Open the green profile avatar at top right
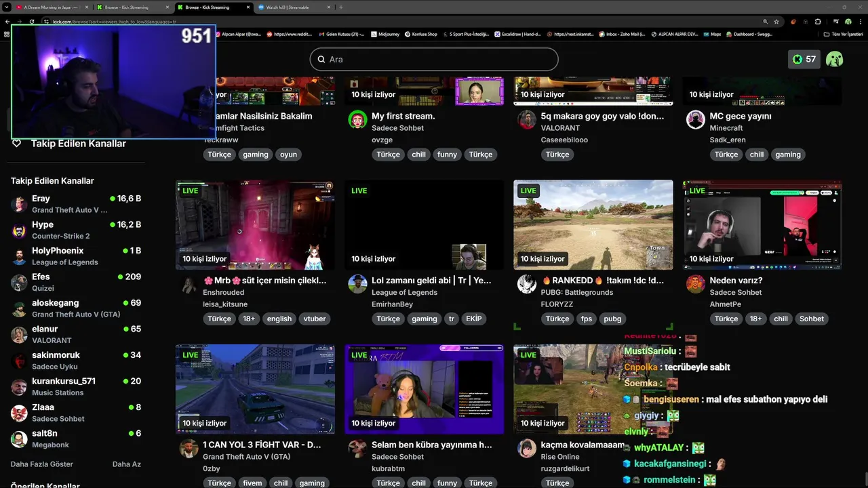Screen dimensions: 868x488 (x=835, y=59)
